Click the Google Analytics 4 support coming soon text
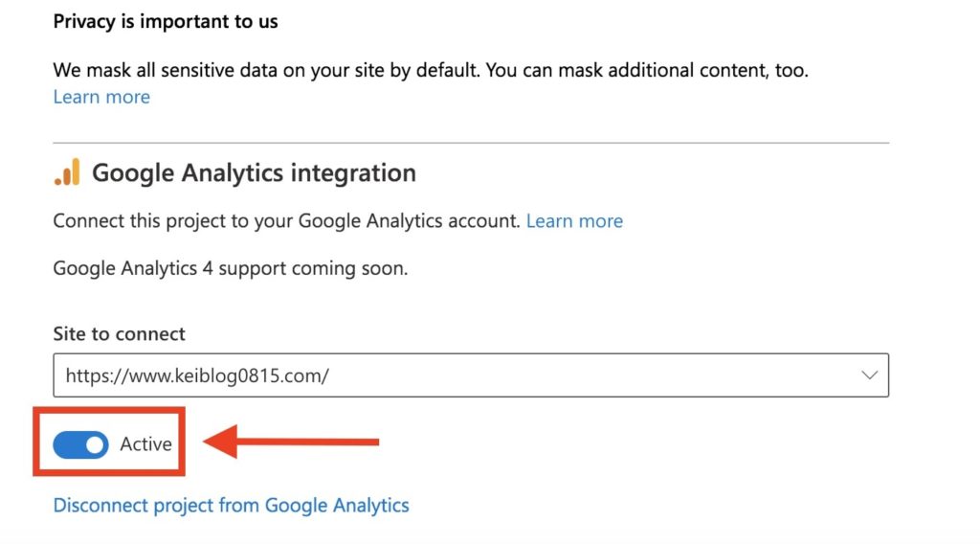 click(230, 268)
